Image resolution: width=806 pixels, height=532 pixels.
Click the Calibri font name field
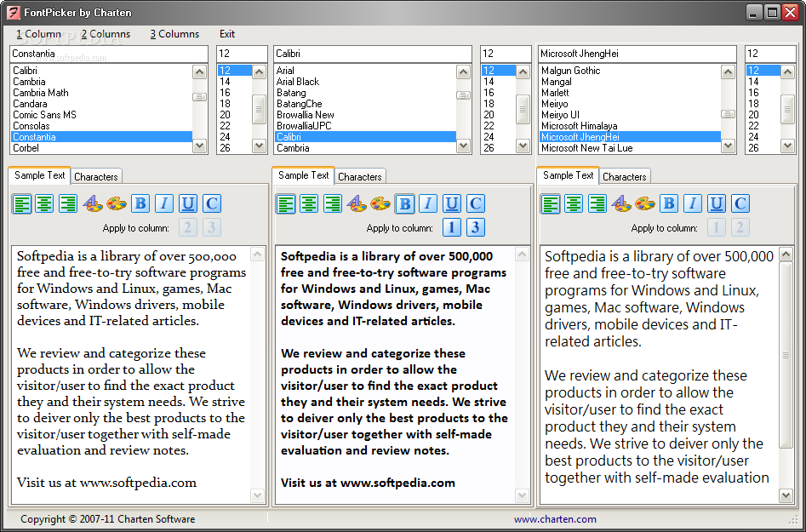373,54
